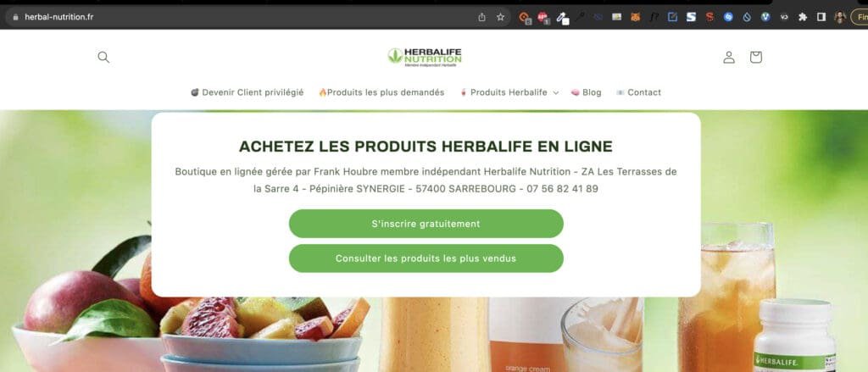Click the color picker eyedropper extension

coord(562,18)
